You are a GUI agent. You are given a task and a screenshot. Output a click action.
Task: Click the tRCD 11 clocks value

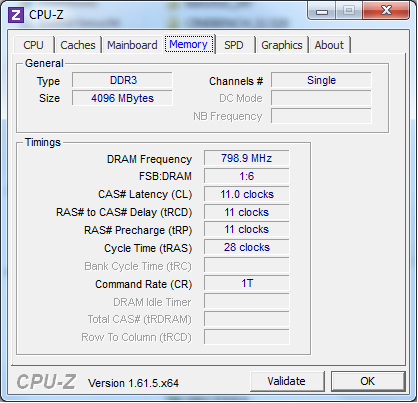247,212
